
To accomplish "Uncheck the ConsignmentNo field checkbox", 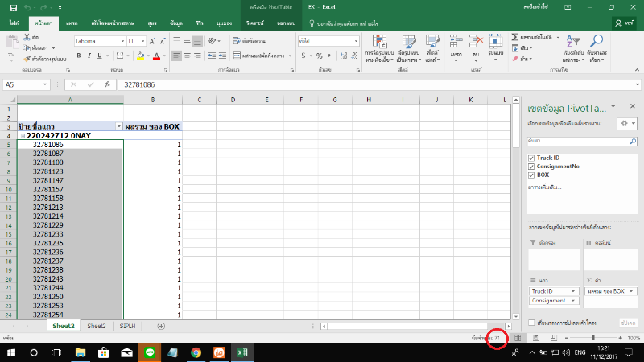I will coord(531,166).
